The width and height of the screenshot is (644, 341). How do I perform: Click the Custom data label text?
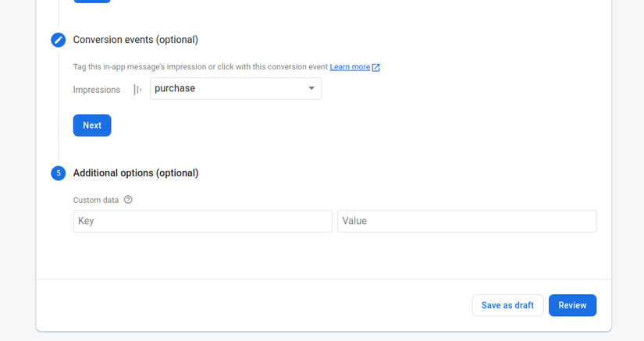(96, 200)
